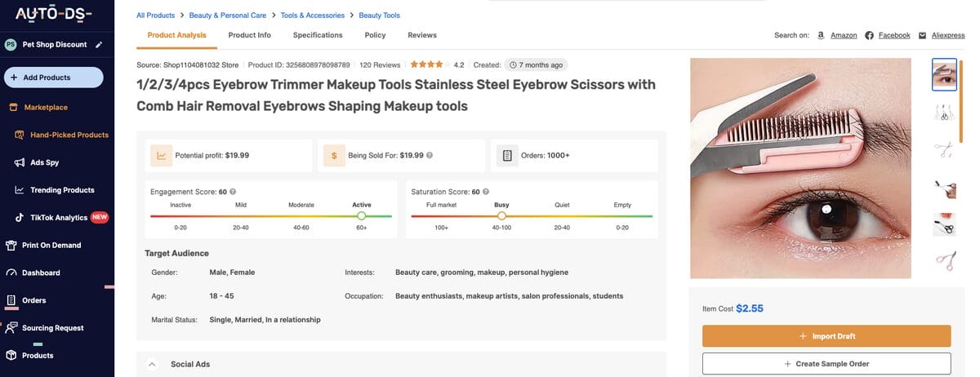This screenshot has width=980, height=377.
Task: Click the Saturation Score slider marker
Action: [501, 216]
